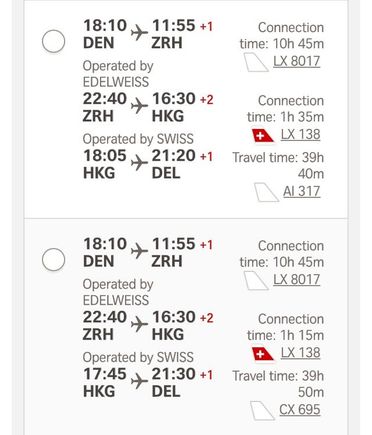This screenshot has height=435, width=372.
Task: Click the SWISS tail logo beside first LX 138
Action: click(x=263, y=135)
